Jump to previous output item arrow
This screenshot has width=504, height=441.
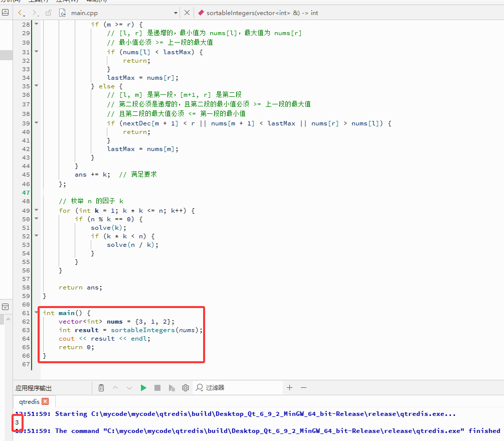coord(115,388)
